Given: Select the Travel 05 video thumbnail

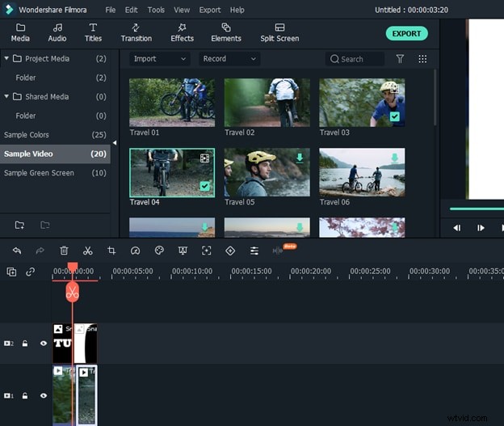Looking at the screenshot, I should click(x=267, y=172).
